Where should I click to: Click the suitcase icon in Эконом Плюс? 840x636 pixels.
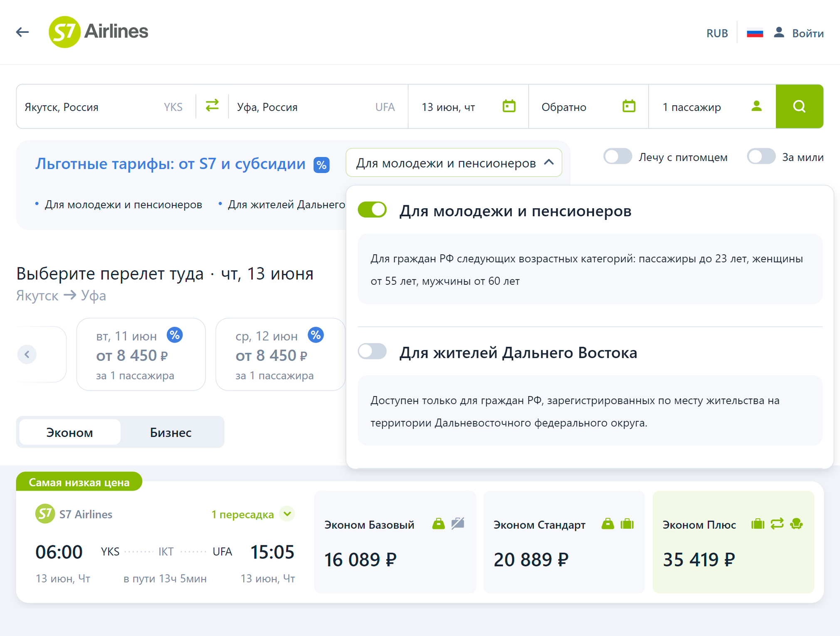[758, 524]
